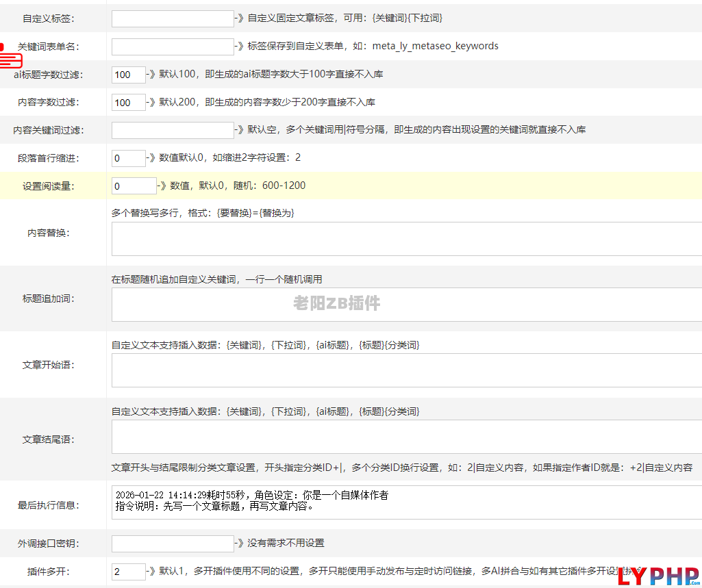Click the 关键词表单名 input box
702x588 pixels.
tap(173, 47)
